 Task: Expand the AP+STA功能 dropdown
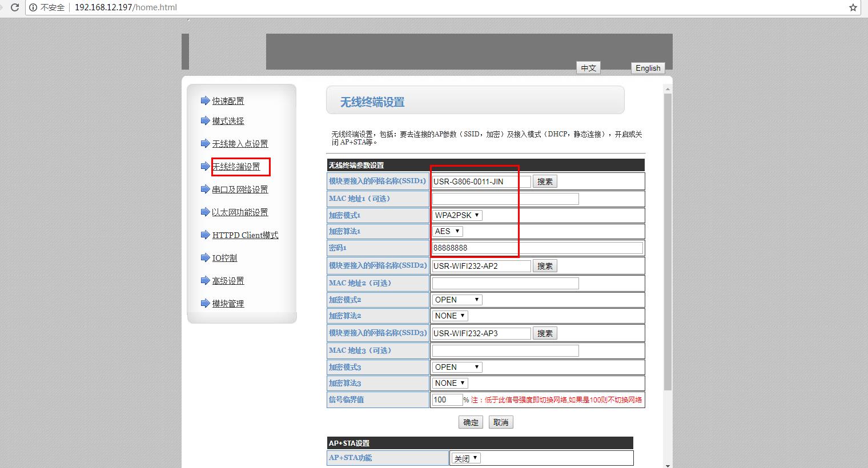point(466,458)
